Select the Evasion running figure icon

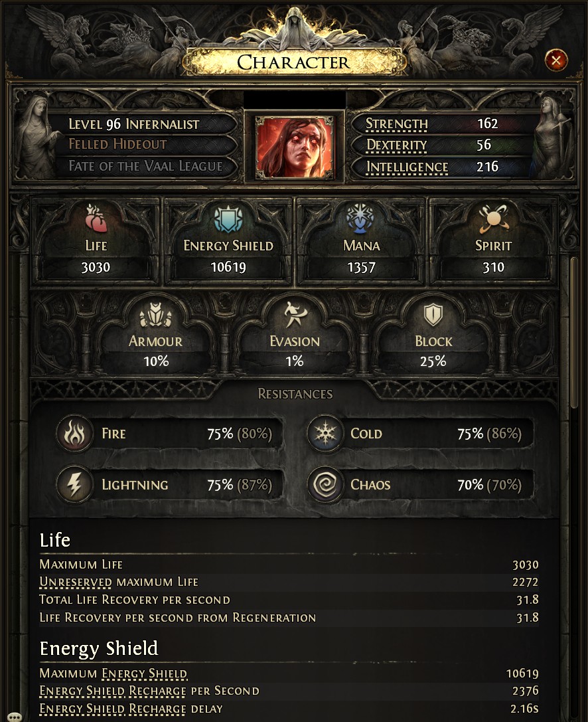(x=295, y=315)
